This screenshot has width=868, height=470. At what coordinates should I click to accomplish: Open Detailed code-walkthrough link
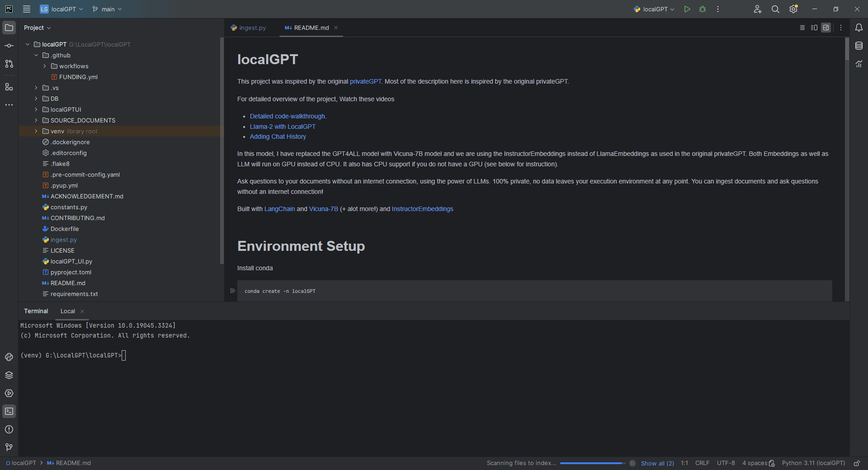pos(287,116)
